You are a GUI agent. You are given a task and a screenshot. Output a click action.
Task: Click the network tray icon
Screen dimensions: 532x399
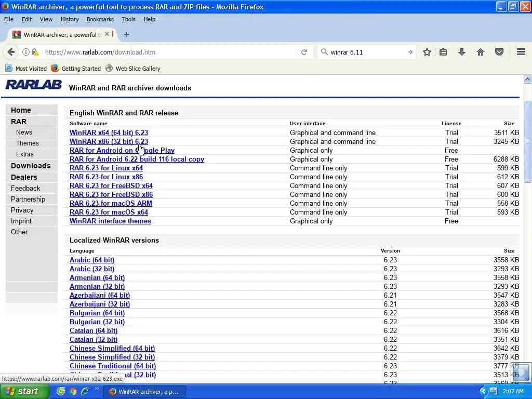click(x=494, y=392)
